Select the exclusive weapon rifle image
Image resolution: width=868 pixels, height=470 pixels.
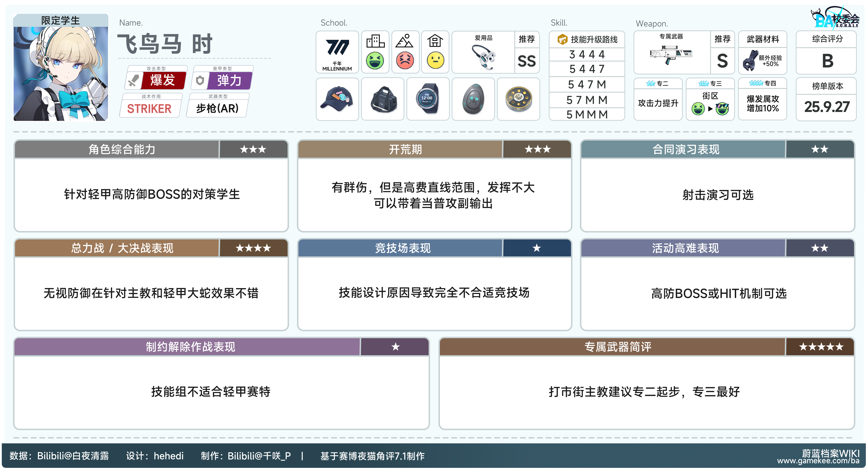click(671, 55)
